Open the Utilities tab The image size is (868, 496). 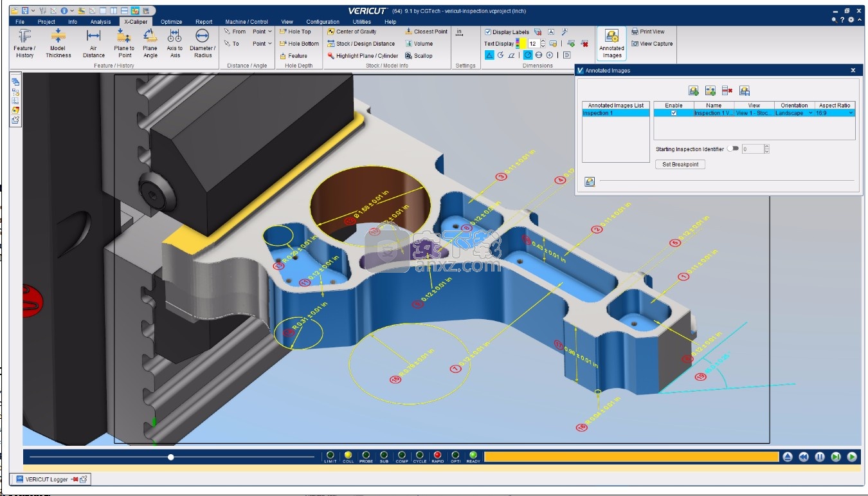(x=362, y=22)
